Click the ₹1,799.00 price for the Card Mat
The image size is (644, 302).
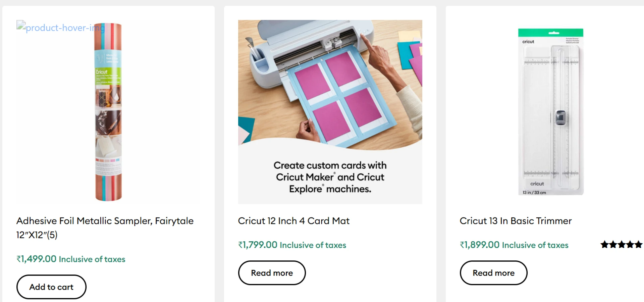[258, 245]
